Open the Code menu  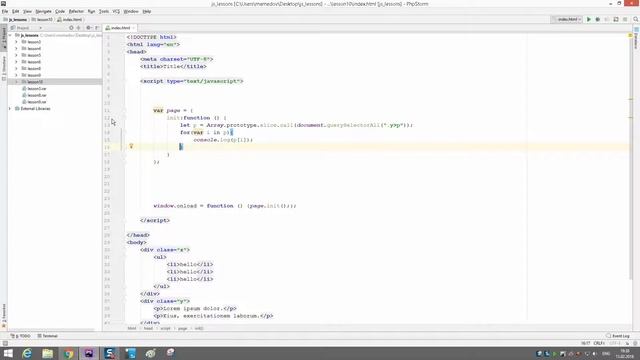(x=60, y=11)
